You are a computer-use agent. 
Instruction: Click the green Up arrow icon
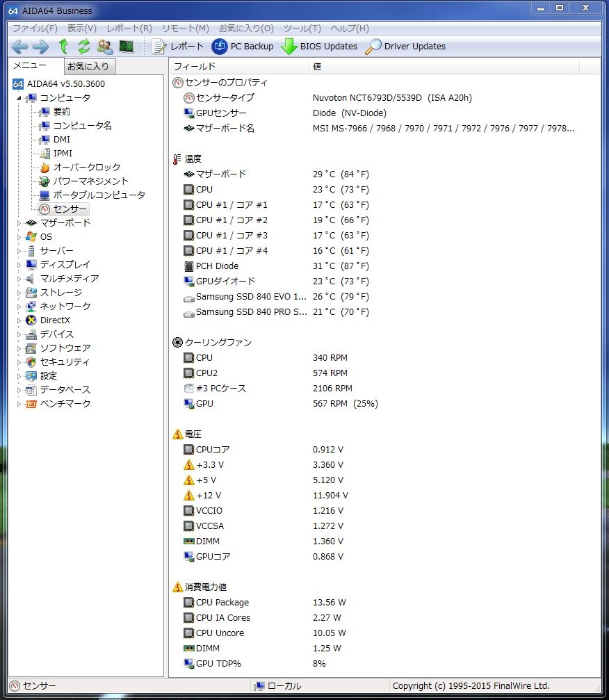[63, 47]
